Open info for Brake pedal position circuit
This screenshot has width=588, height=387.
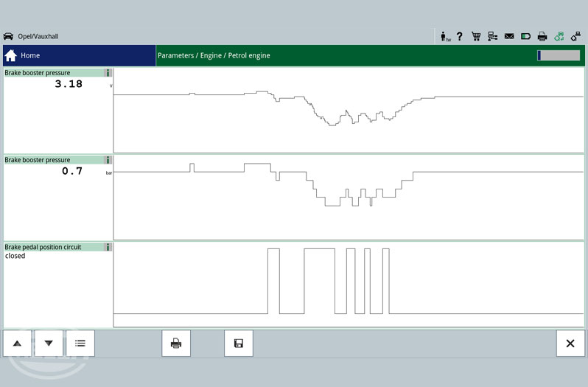(x=108, y=247)
